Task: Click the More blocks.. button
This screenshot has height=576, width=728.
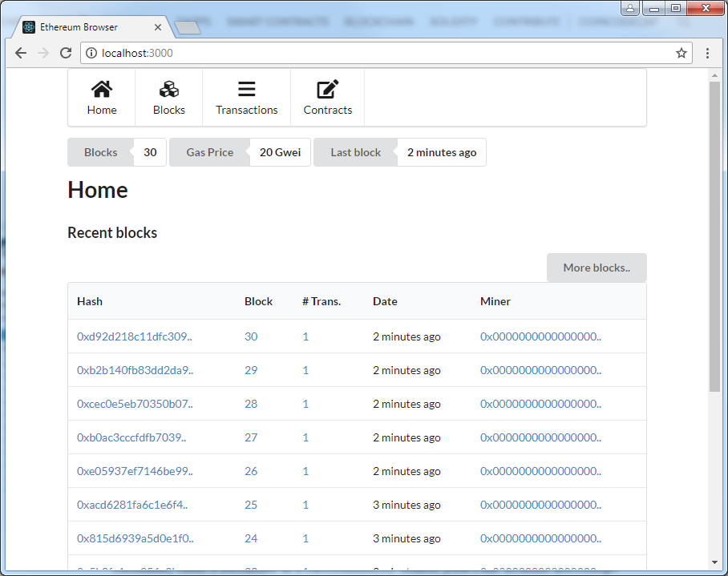Action: 597,268
